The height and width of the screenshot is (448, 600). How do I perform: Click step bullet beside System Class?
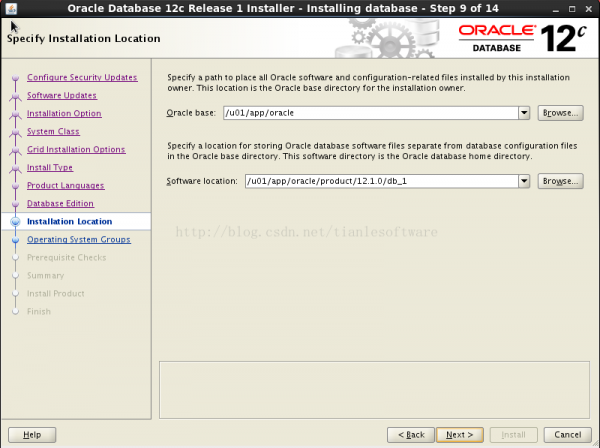(x=15, y=132)
